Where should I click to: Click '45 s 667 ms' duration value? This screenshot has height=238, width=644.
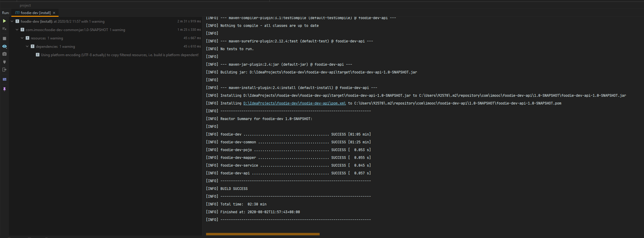pyautogui.click(x=192, y=38)
